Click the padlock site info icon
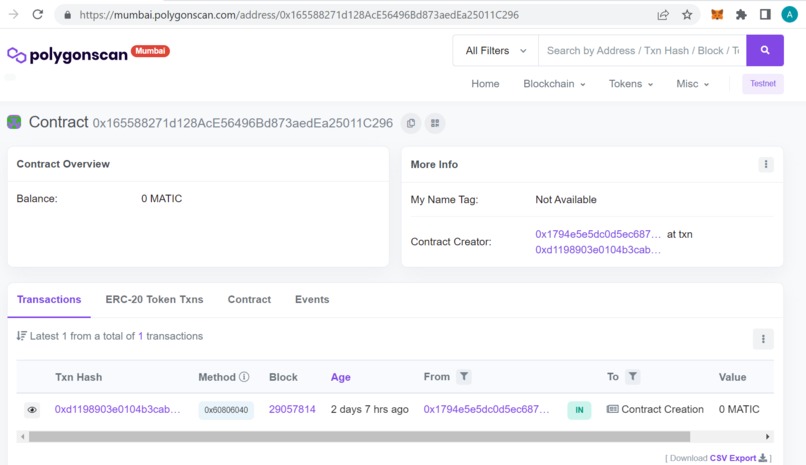806x465 pixels. tap(67, 15)
